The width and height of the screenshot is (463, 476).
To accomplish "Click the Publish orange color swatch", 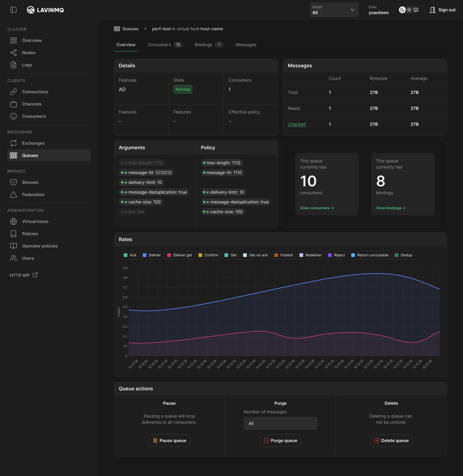I will 276,255.
